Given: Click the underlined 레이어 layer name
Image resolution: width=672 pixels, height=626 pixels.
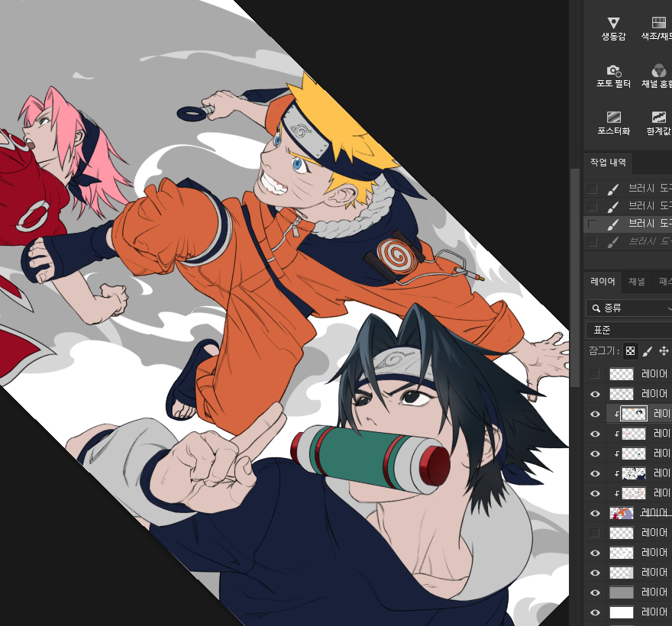Looking at the screenshot, I should 656,512.
